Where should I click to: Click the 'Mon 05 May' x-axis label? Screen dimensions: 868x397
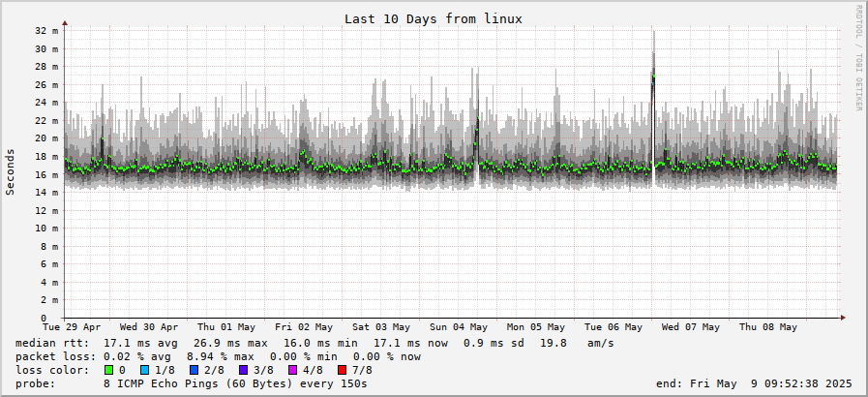536,327
